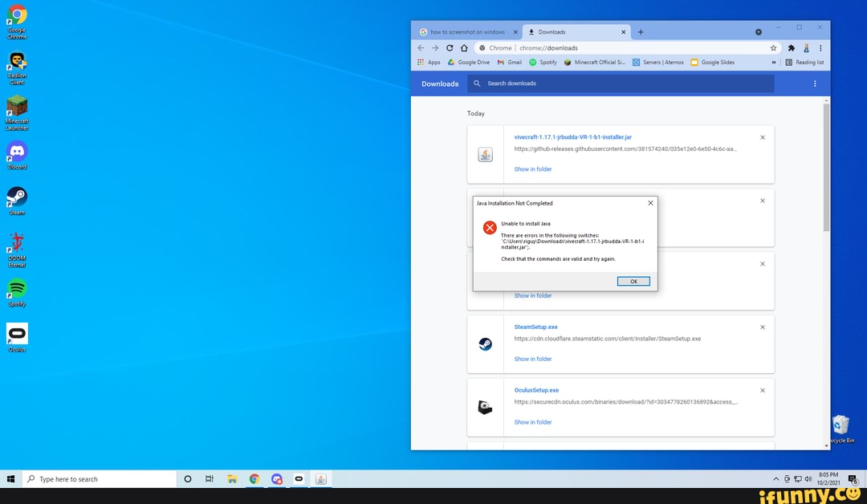Select the 'how to screenshot on windows' tab

coord(466,31)
